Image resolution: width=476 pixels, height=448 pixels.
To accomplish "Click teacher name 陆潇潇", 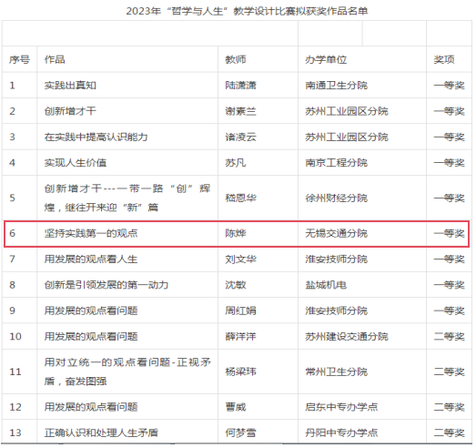I will (x=241, y=86).
